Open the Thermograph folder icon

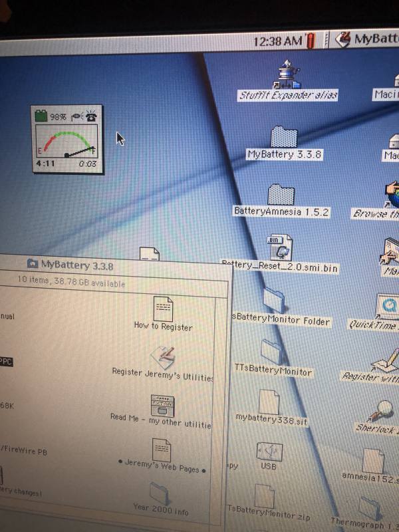(370, 507)
